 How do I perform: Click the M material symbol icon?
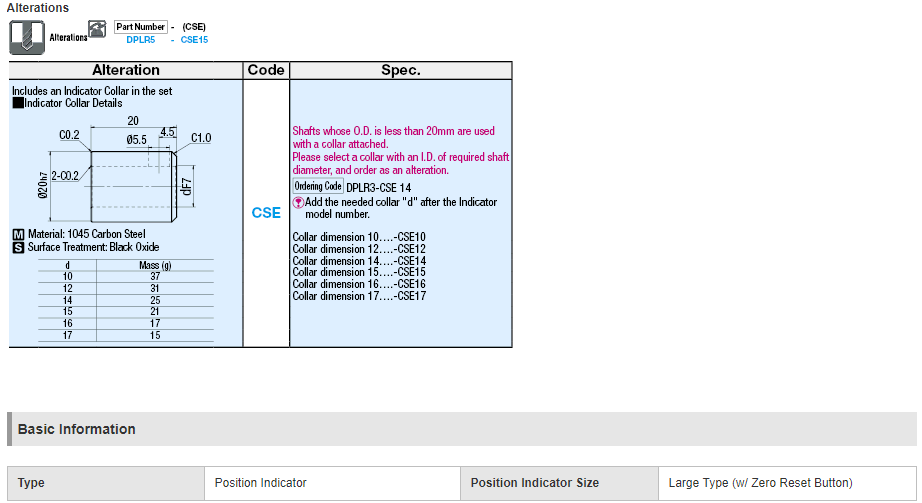point(19,234)
